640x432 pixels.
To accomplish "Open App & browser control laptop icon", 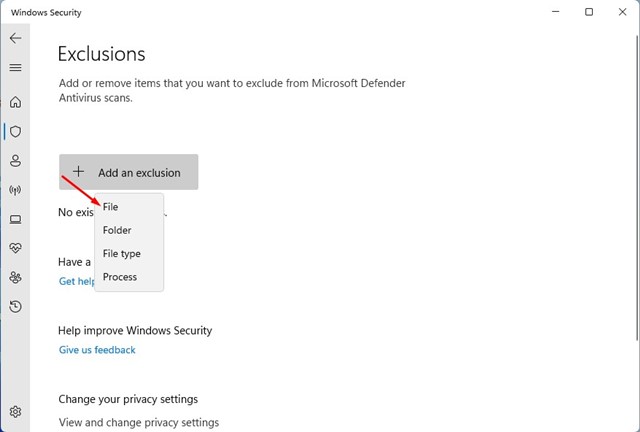I will (x=16, y=219).
